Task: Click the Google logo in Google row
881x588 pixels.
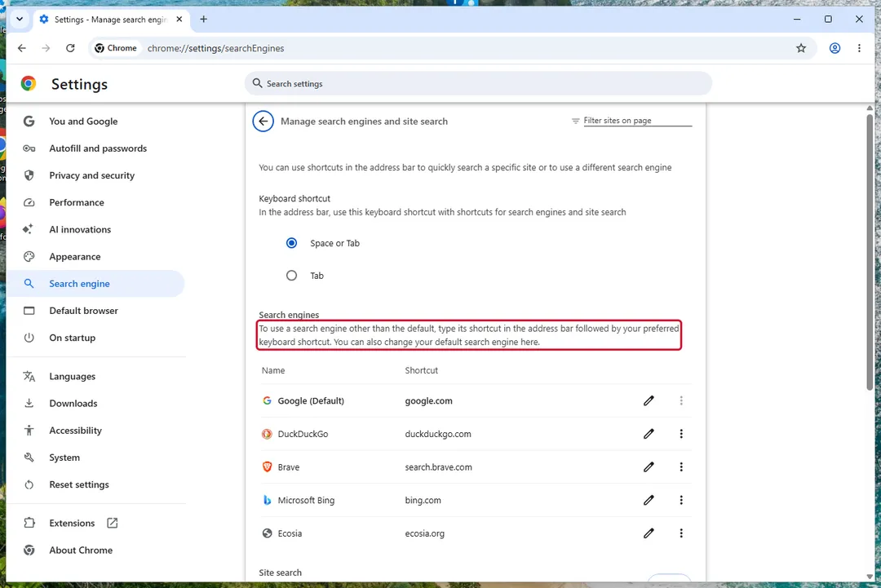Action: tap(267, 400)
